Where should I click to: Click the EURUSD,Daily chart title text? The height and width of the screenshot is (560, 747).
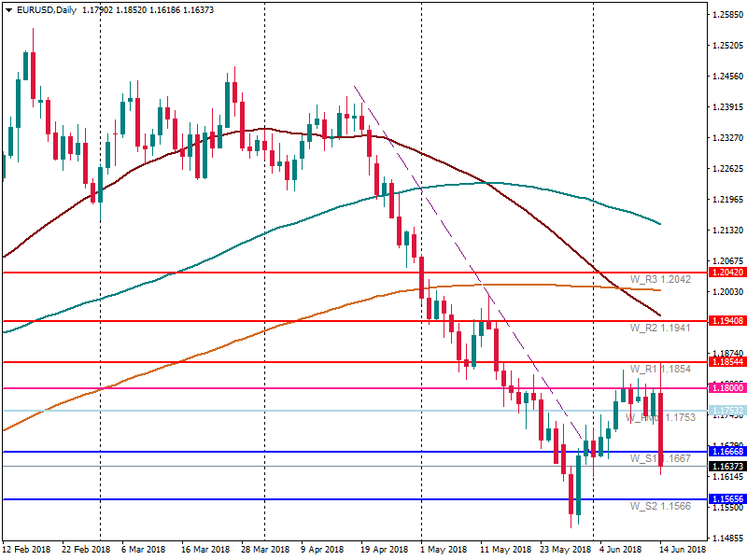(x=42, y=10)
